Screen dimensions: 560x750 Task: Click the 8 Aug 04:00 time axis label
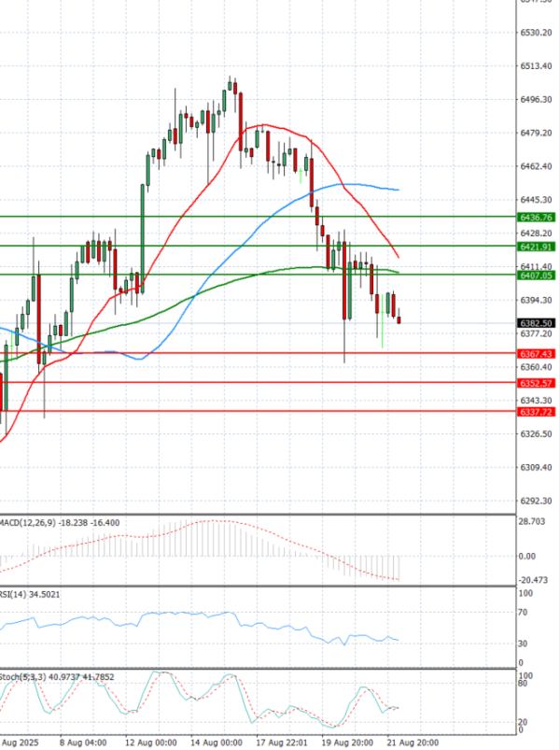click(83, 743)
